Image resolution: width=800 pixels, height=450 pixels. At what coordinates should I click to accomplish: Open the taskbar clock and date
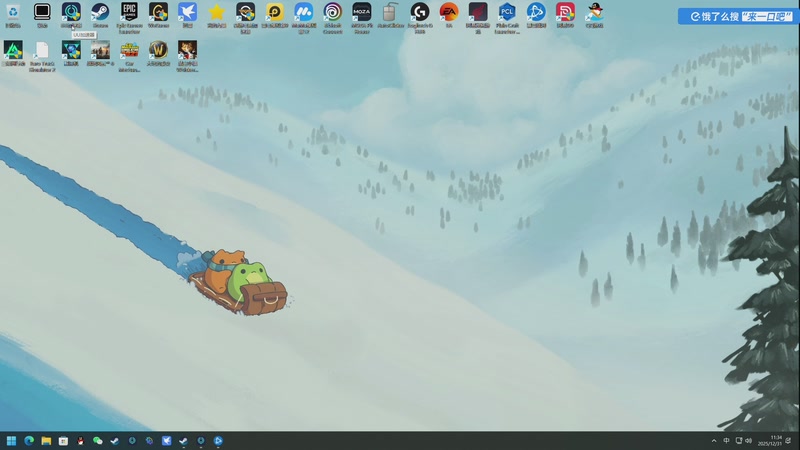click(772, 441)
